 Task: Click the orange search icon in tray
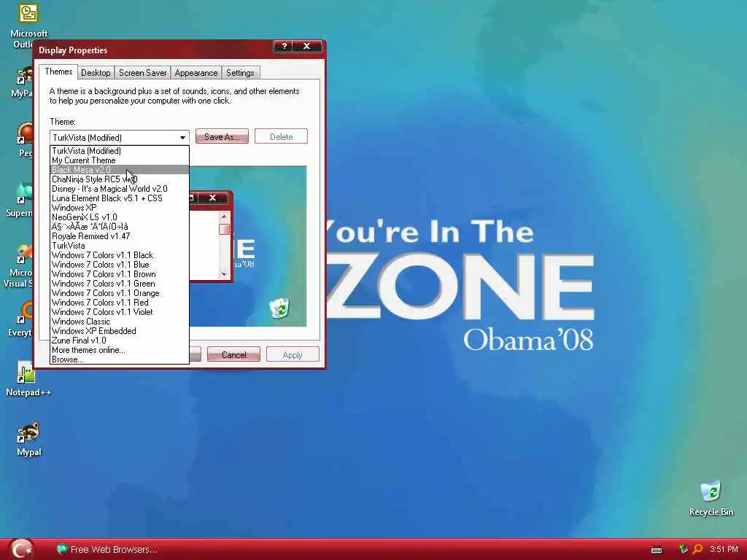point(697,549)
